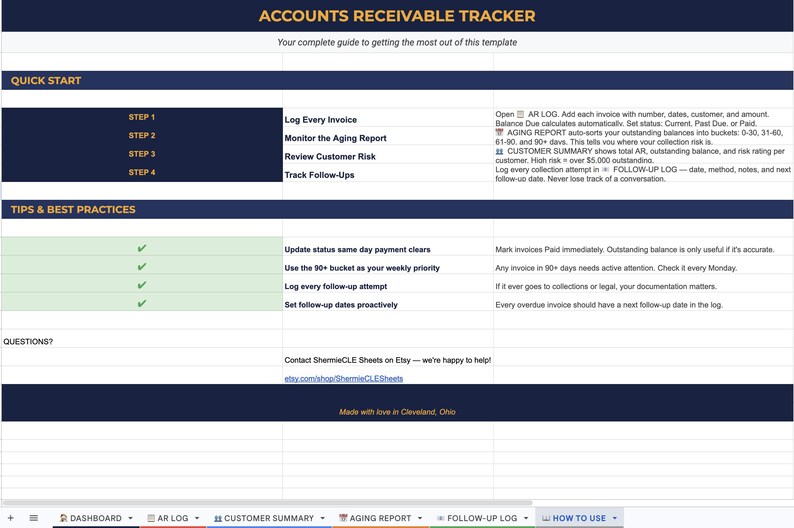Click the TIPS & BEST PRACTICES header

click(397, 209)
